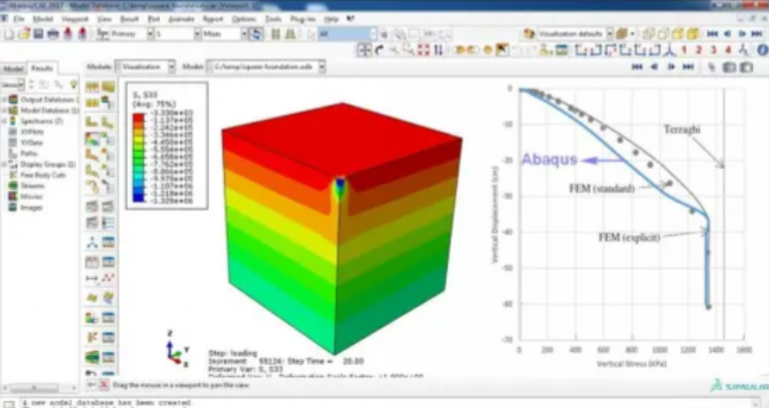Open the File menu

(x=19, y=19)
